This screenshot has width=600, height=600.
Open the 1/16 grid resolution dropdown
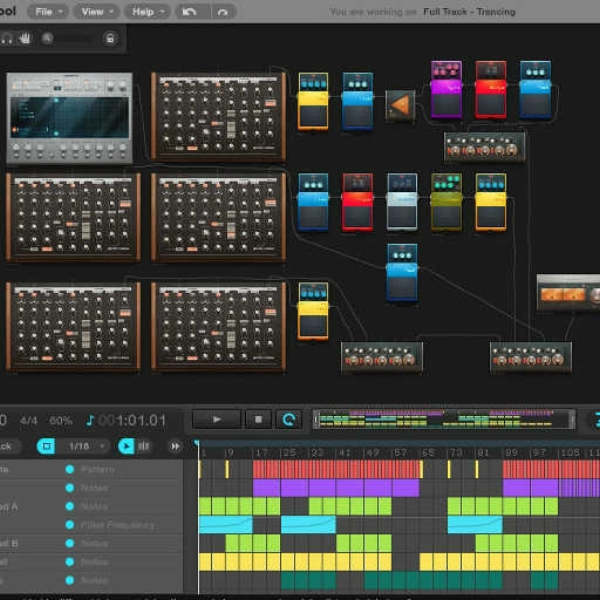[85, 446]
